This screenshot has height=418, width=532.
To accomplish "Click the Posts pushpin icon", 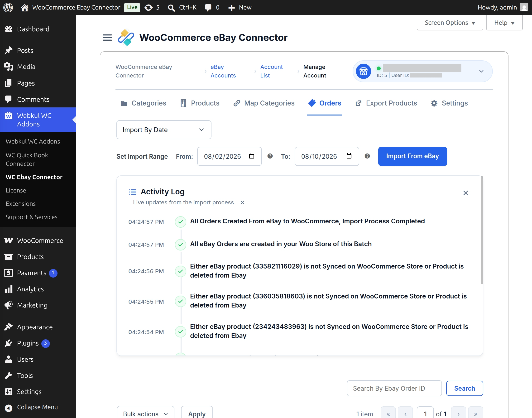I will 9,50.
